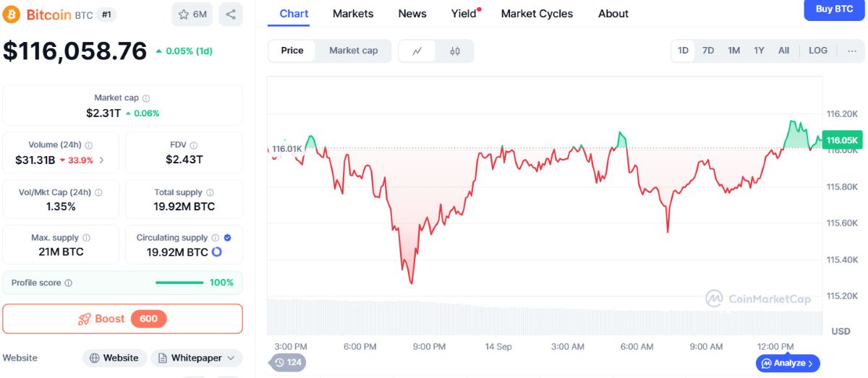Switch to the Market Cycles tab

pos(537,14)
